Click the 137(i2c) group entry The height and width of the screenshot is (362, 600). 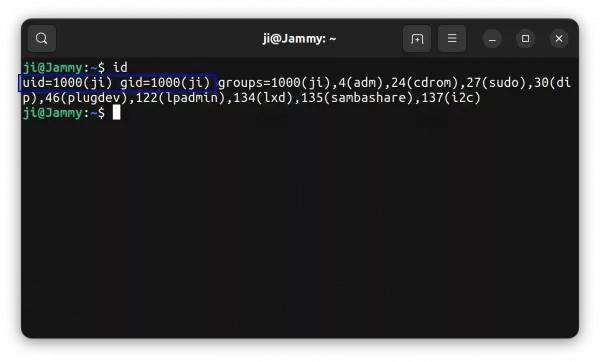click(x=451, y=98)
